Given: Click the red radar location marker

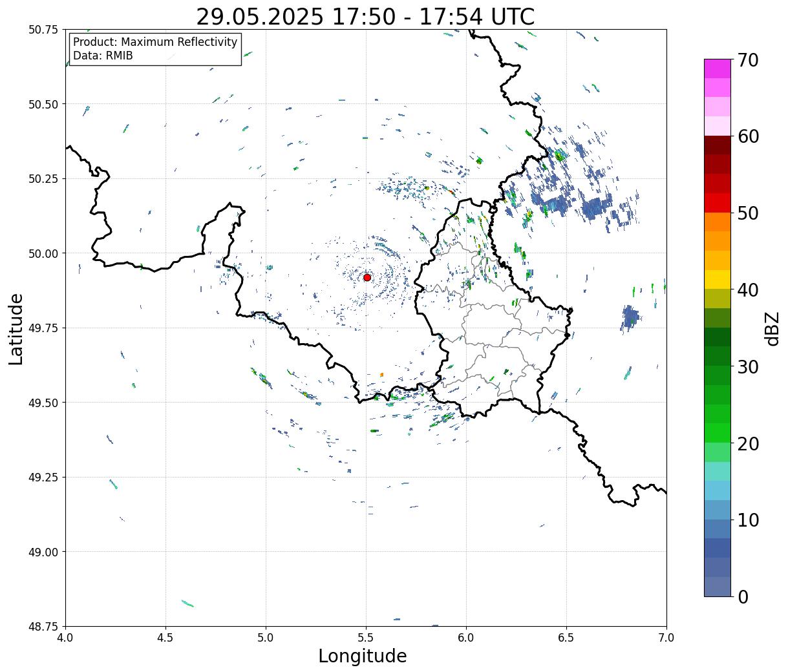Looking at the screenshot, I should point(367,277).
